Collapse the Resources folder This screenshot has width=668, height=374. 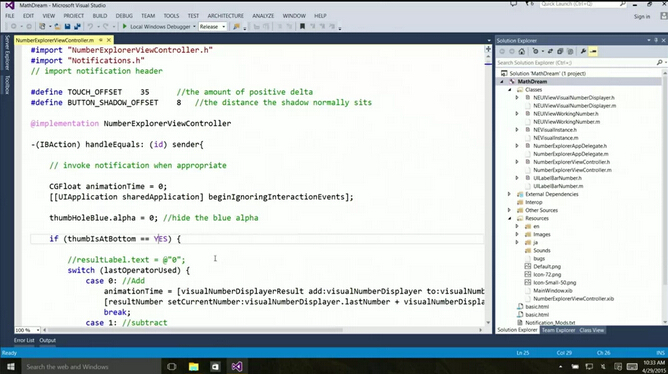[510, 219]
